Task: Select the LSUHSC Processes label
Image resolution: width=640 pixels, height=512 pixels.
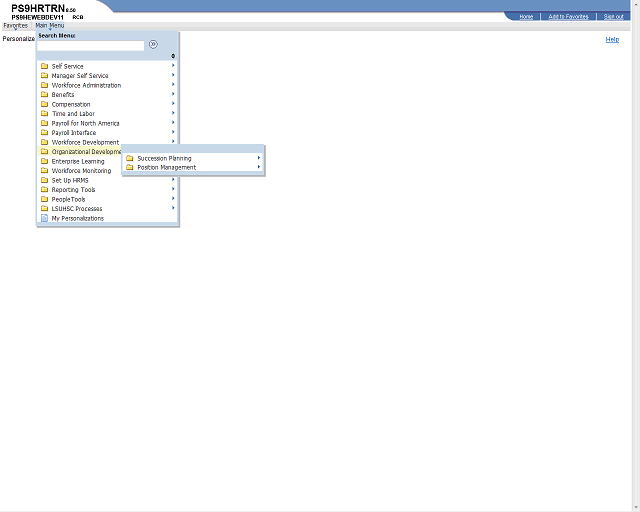Action: click(77, 208)
